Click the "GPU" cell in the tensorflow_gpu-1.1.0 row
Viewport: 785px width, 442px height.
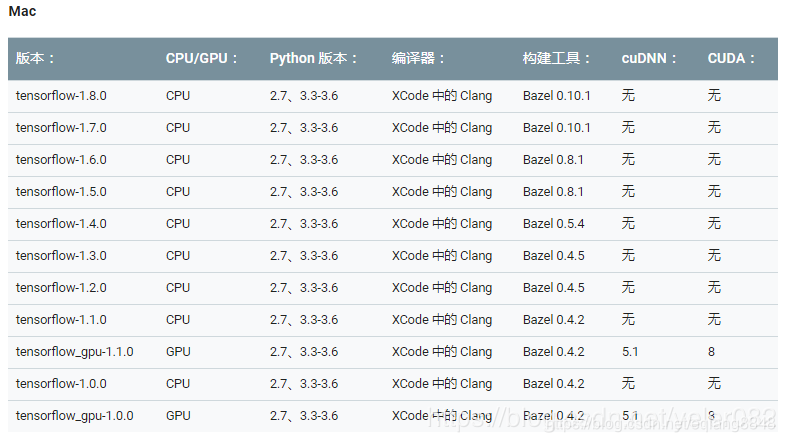tap(178, 352)
